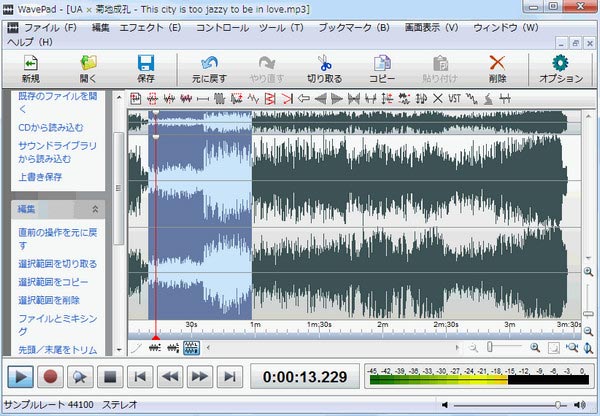
Task: Click the descending wave icon after VST
Action: point(471,99)
